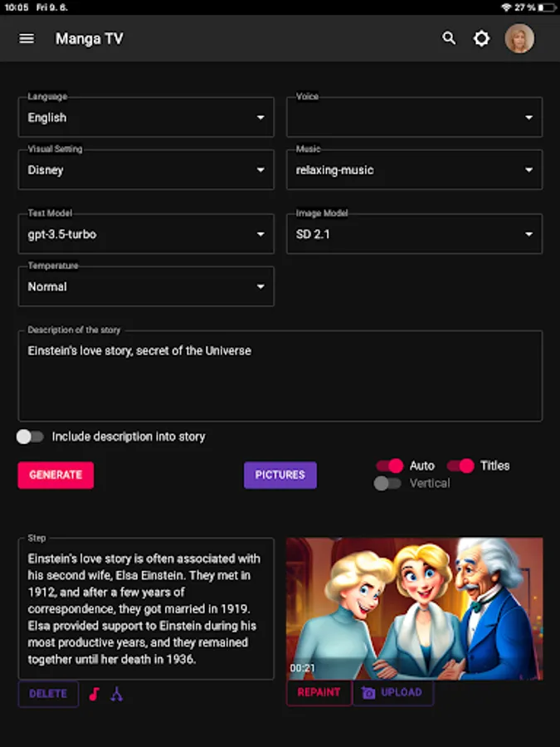Screen dimensions: 560x747
Task: Click the REPAINT button
Action: pos(319,693)
